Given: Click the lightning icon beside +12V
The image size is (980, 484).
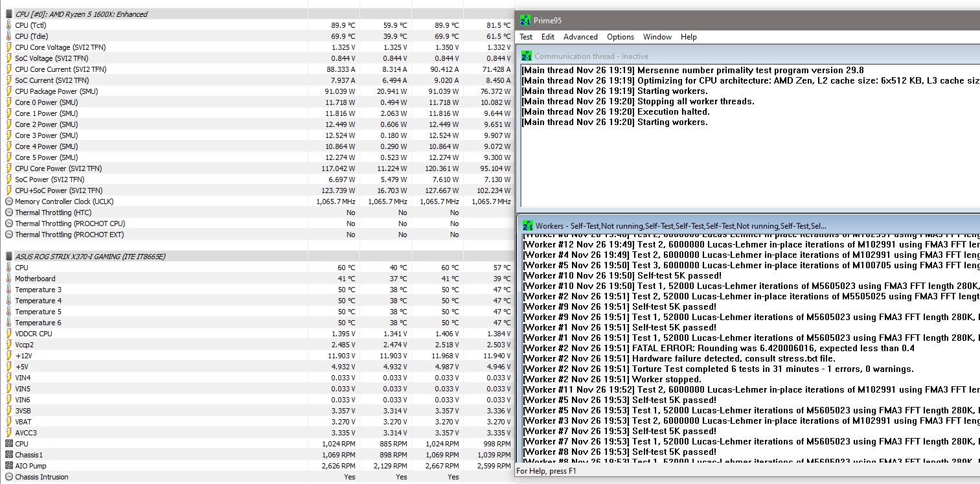Looking at the screenshot, I should click(x=8, y=355).
